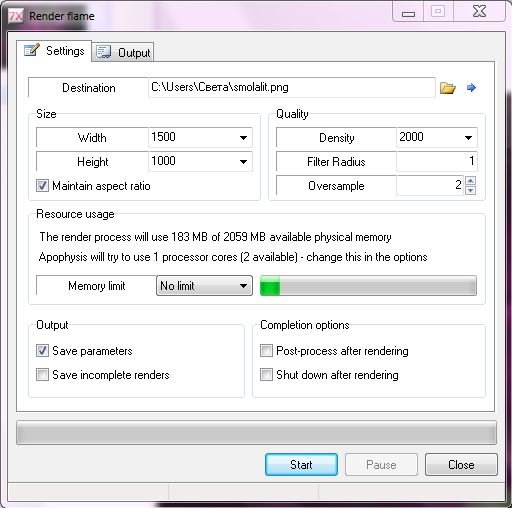Viewport: 512px width, 508px height.
Task: Click the browse folder icon next to Destination
Action: click(448, 88)
